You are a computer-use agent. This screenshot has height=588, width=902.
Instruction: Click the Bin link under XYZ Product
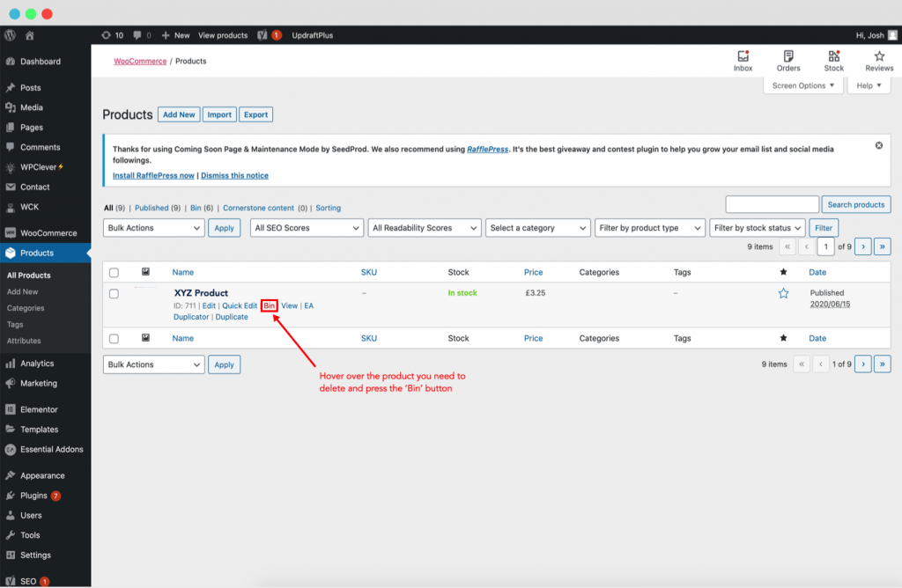pos(270,305)
